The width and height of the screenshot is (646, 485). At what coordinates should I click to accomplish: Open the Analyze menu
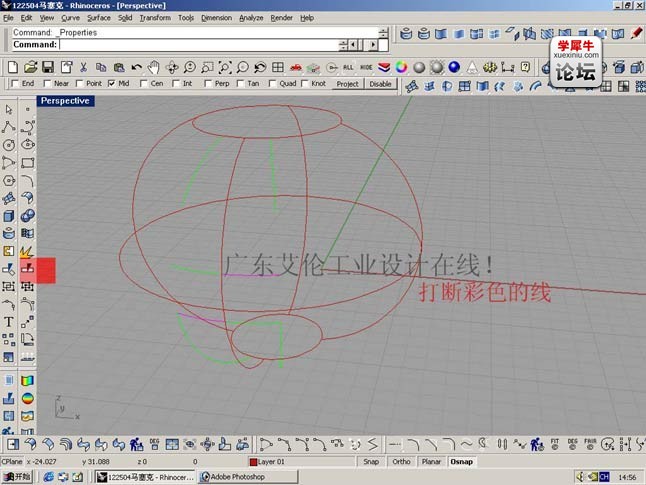click(x=251, y=18)
